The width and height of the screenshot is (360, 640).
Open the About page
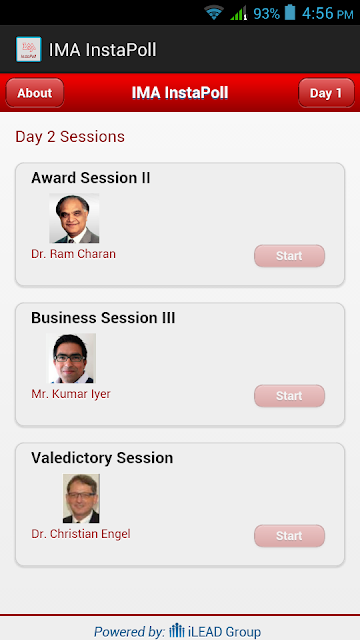35,93
